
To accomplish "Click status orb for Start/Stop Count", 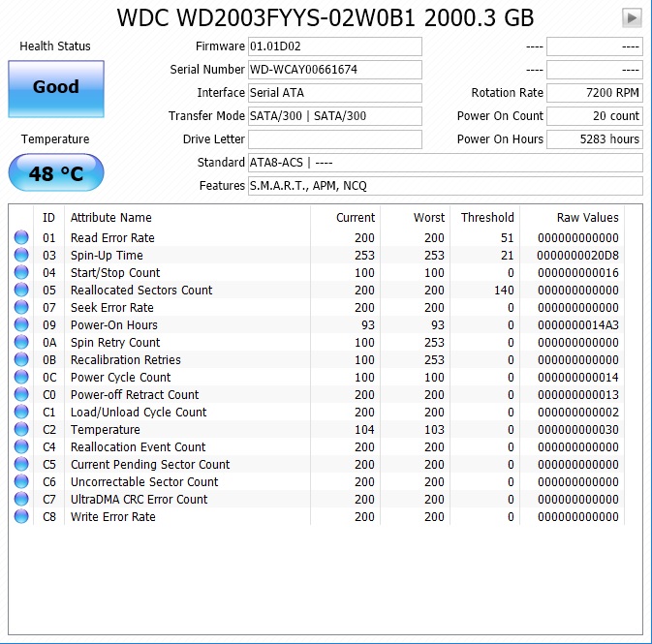I will (21, 272).
